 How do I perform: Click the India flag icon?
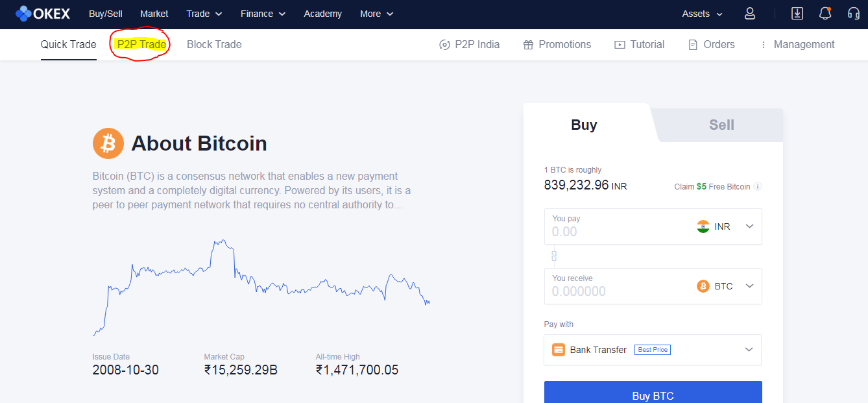(703, 226)
